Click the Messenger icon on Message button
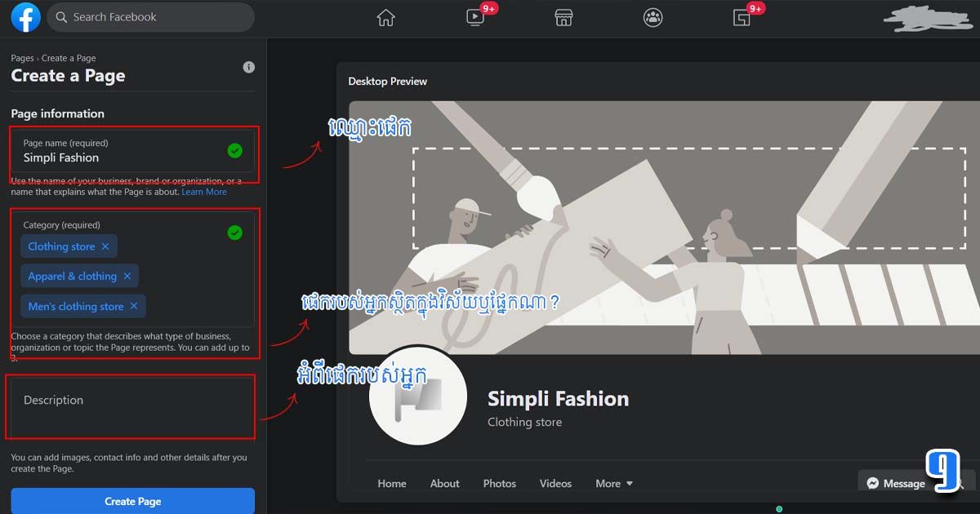 [873, 484]
